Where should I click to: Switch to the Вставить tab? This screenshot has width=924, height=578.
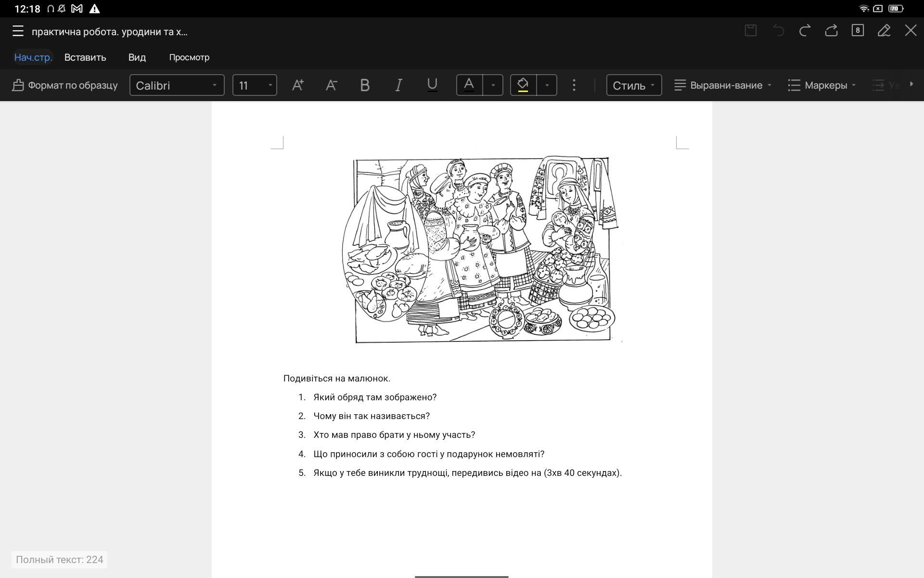(85, 57)
